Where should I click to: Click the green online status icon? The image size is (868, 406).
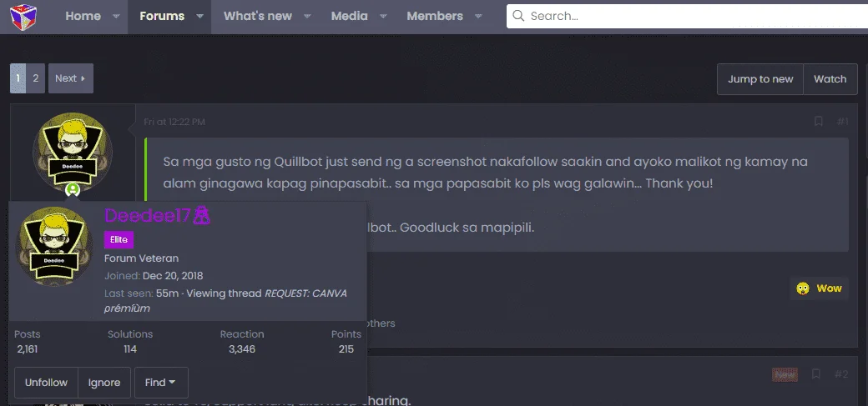73,190
